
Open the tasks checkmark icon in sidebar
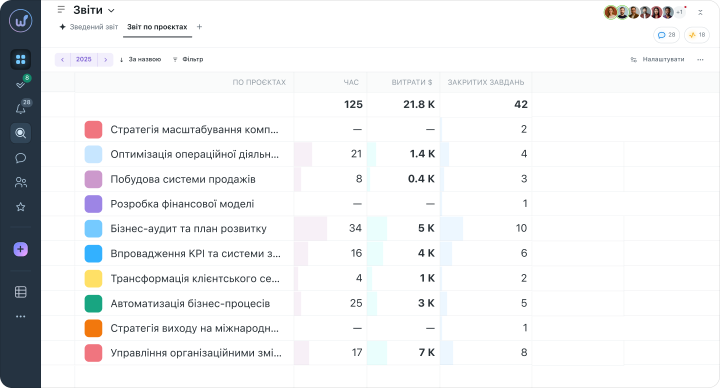coord(21,84)
